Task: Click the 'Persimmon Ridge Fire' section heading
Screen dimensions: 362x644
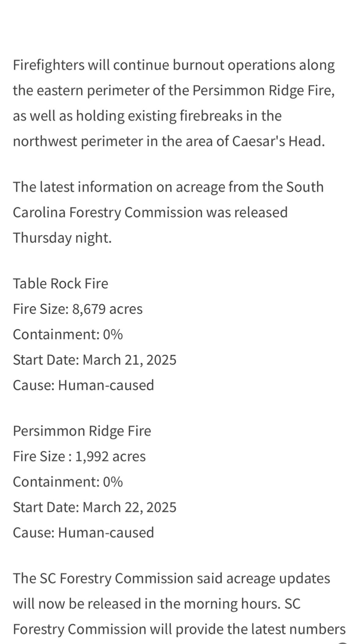Action: (x=82, y=431)
